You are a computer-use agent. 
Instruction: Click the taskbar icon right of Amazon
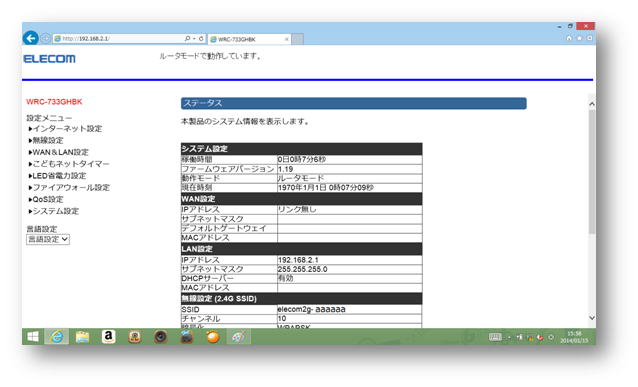coord(135,337)
